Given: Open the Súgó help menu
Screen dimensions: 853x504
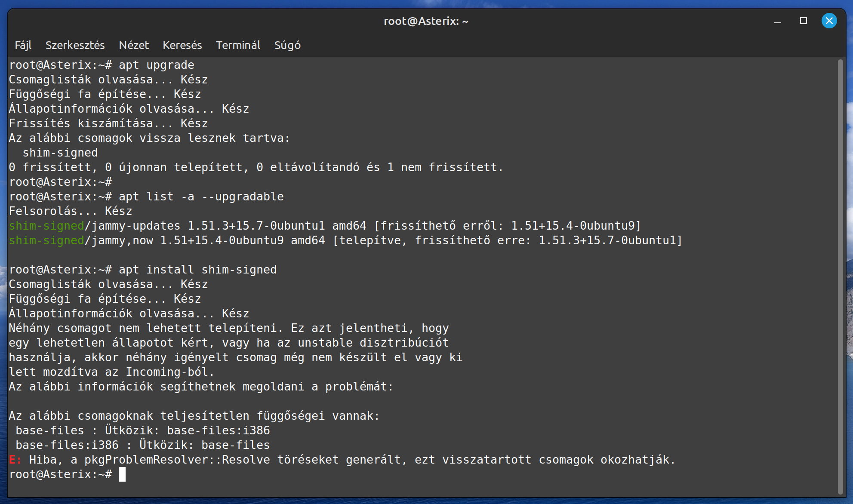Looking at the screenshot, I should (x=288, y=45).
